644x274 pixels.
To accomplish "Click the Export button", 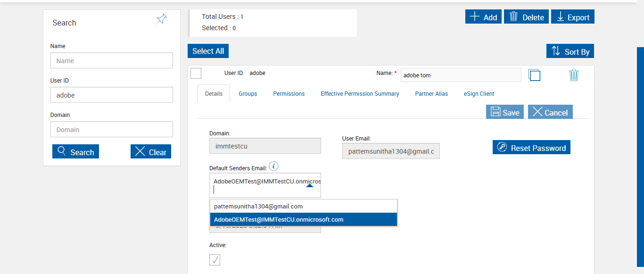I will [572, 17].
